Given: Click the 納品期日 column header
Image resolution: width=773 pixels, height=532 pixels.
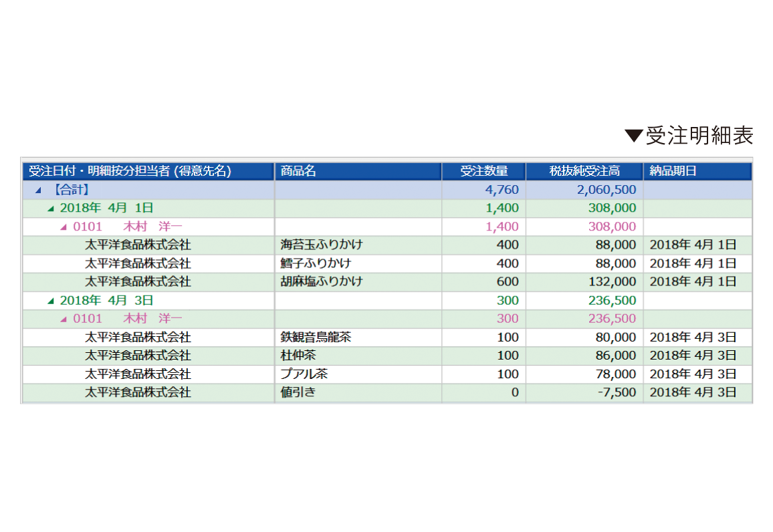Looking at the screenshot, I should (x=697, y=171).
